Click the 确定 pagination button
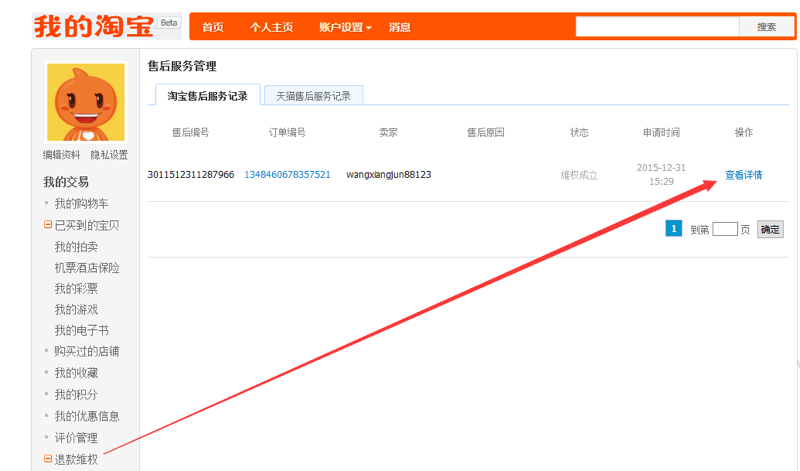800x471 pixels. coord(770,229)
